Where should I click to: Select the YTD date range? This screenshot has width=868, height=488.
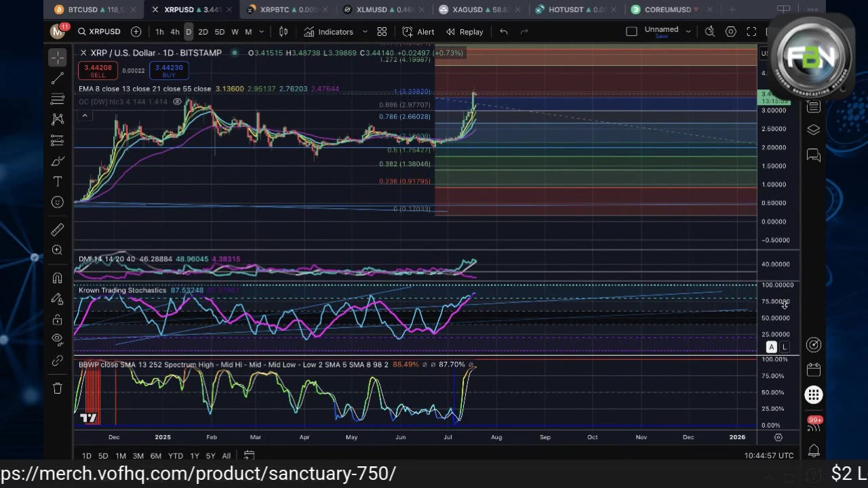[x=176, y=455]
